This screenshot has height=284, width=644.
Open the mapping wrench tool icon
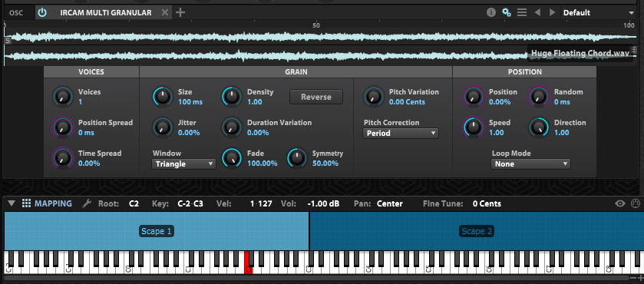(x=87, y=203)
